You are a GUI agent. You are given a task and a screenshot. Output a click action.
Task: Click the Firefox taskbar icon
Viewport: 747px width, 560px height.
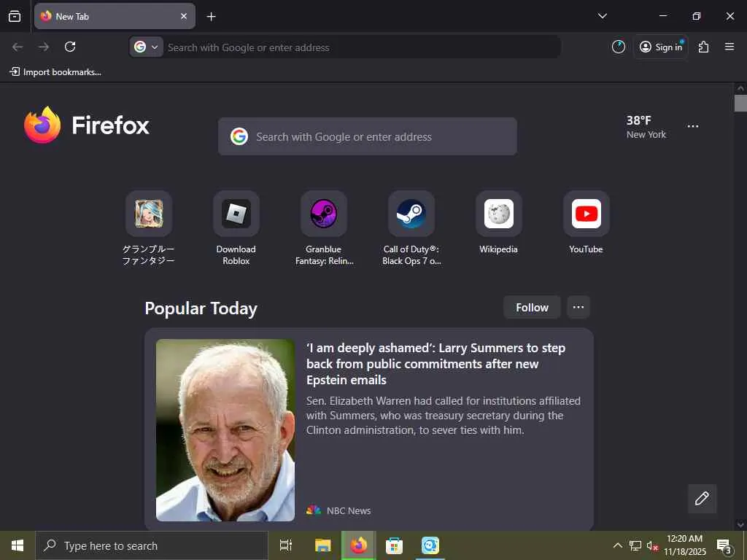coord(359,545)
